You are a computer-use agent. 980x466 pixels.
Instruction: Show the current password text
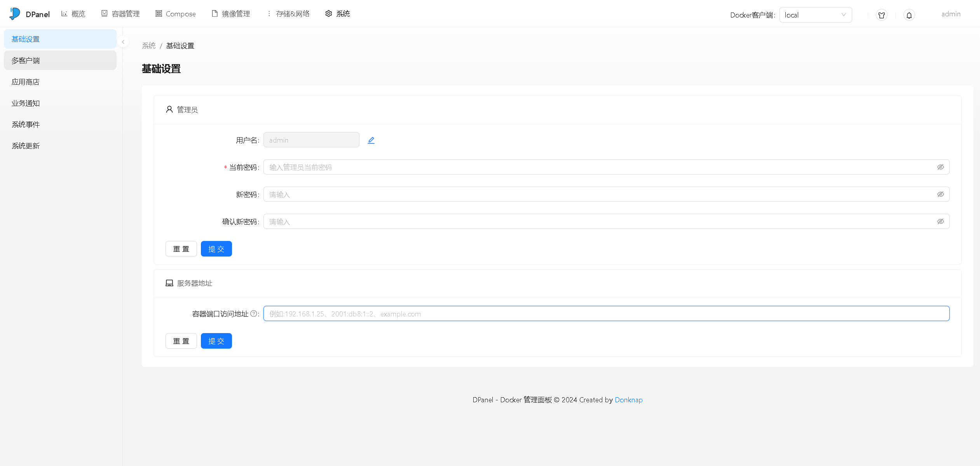[x=941, y=167]
